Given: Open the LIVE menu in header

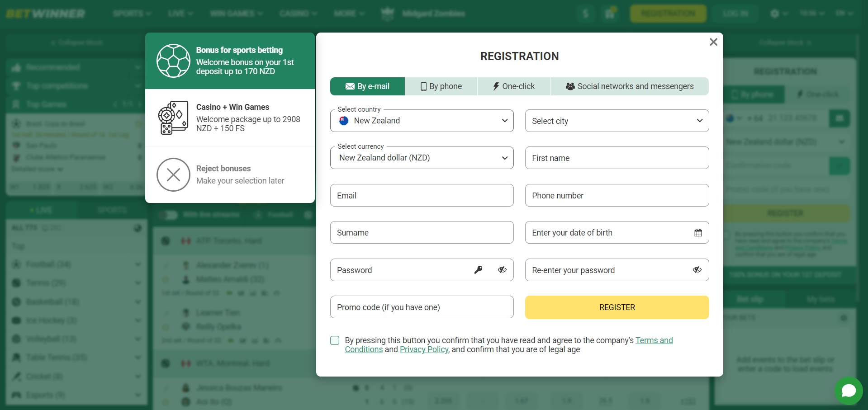Looking at the screenshot, I should click(x=180, y=14).
